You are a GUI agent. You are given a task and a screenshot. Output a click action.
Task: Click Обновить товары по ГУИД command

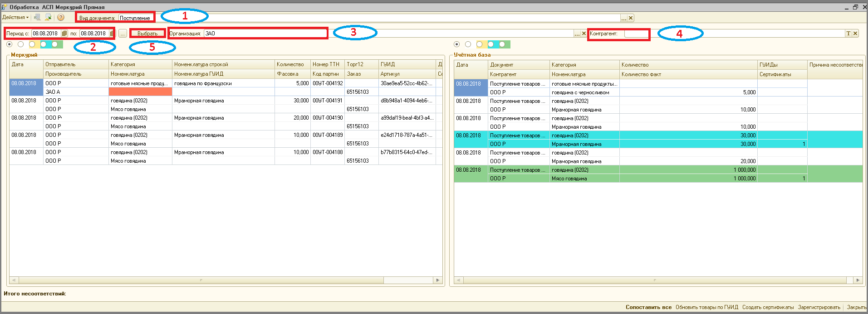click(x=706, y=307)
